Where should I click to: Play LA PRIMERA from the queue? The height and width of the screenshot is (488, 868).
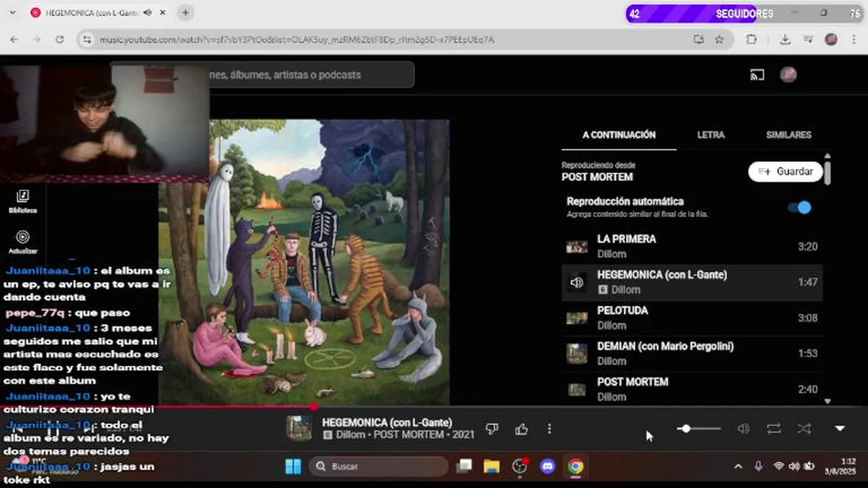tap(692, 246)
